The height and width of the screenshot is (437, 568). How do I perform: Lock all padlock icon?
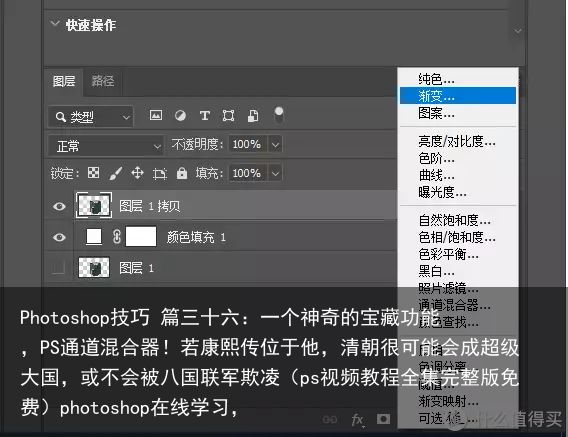click(182, 173)
